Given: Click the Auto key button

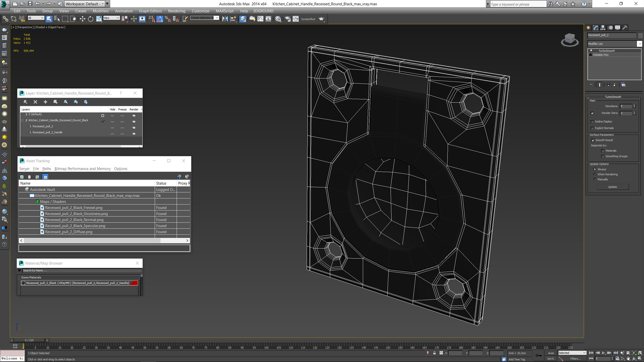Looking at the screenshot, I should [x=551, y=353].
